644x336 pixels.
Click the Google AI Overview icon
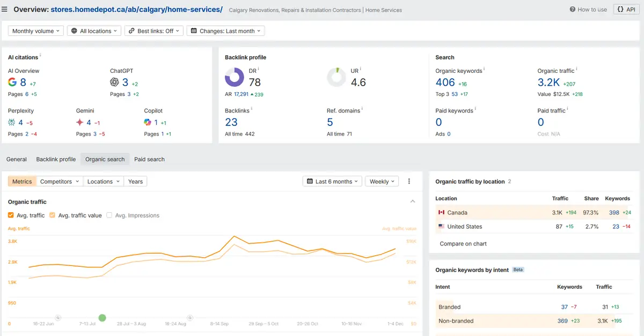[12, 83]
